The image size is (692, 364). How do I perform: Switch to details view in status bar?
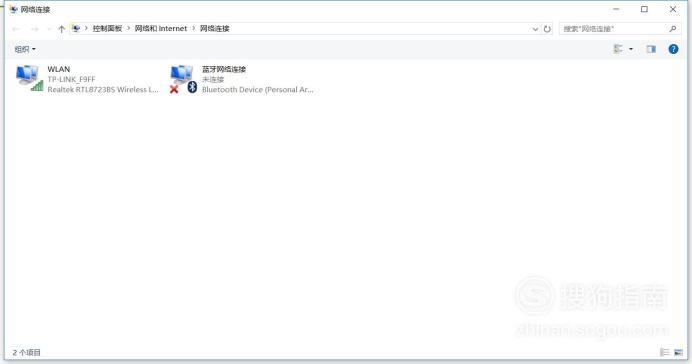point(664,352)
